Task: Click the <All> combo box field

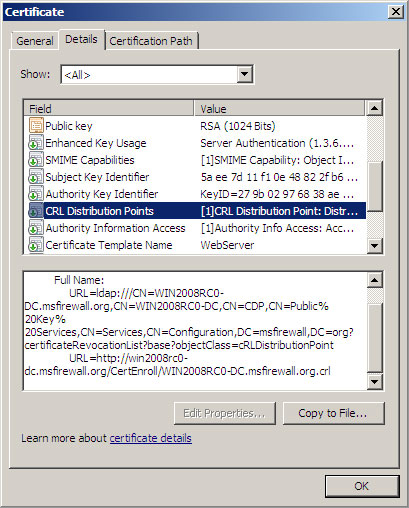Action: click(x=157, y=74)
